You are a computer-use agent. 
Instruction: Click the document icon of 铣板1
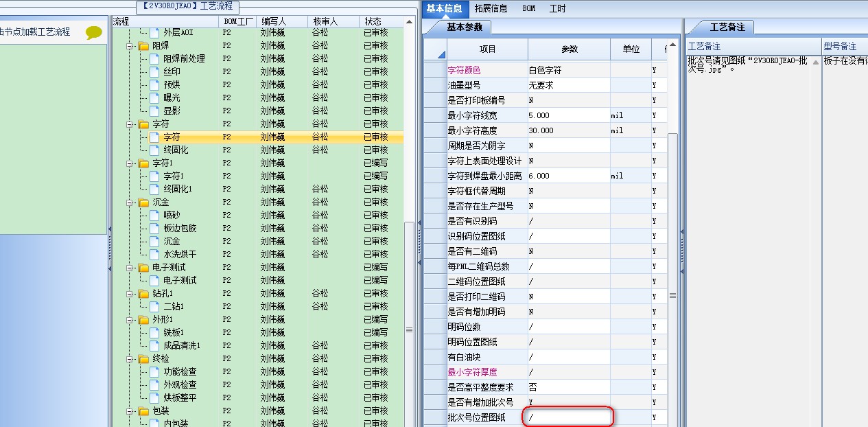point(154,332)
